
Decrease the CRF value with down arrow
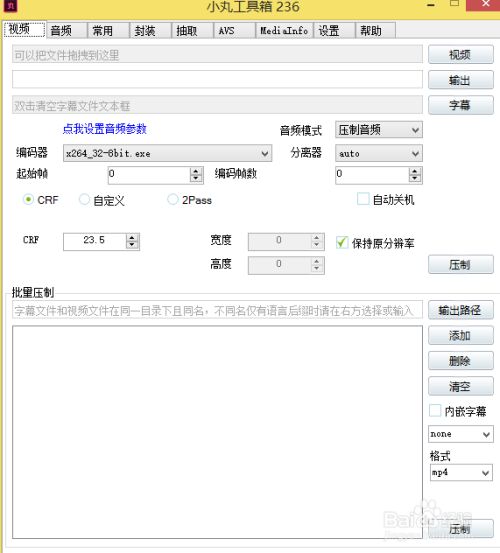coord(132,245)
